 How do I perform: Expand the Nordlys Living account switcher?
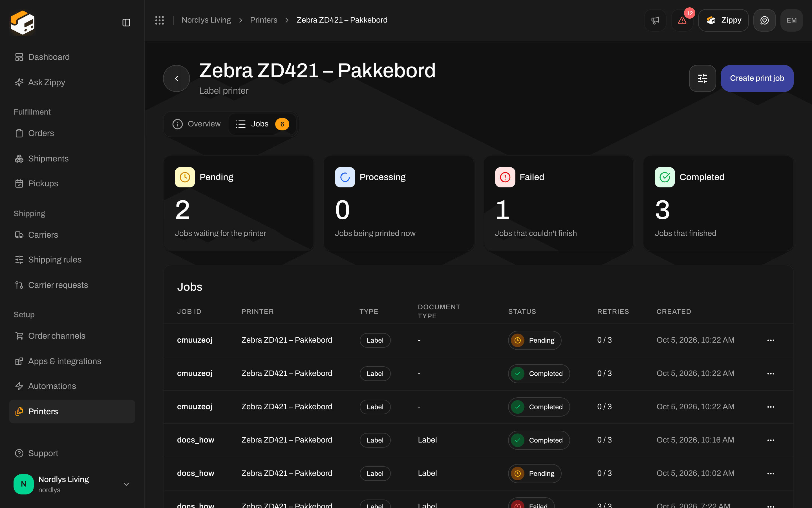pos(72,484)
